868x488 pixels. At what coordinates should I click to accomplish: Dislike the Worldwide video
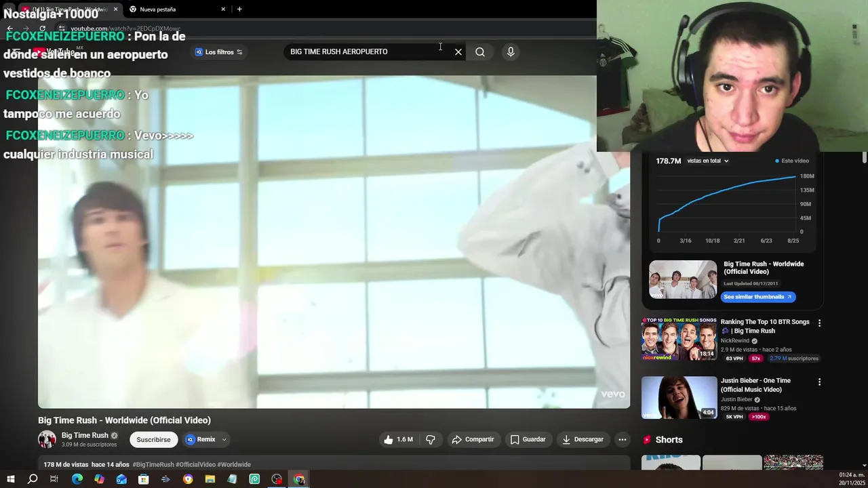coord(431,439)
